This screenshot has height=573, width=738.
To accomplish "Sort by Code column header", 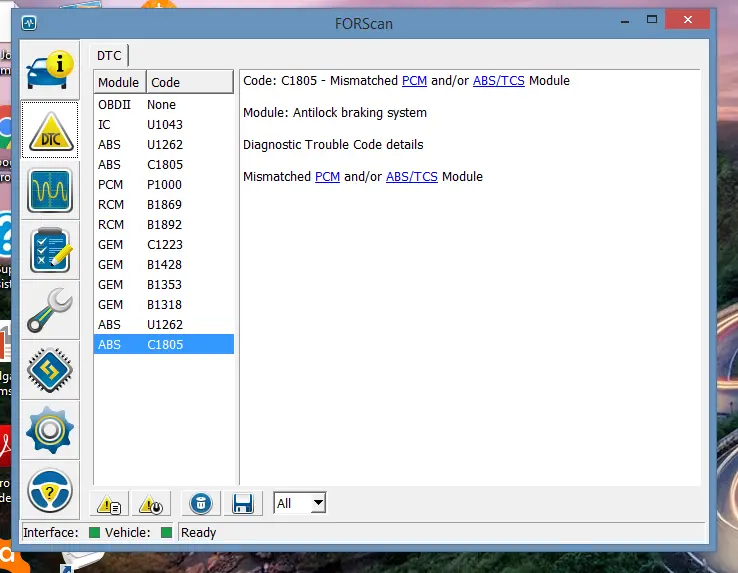I will coord(190,82).
